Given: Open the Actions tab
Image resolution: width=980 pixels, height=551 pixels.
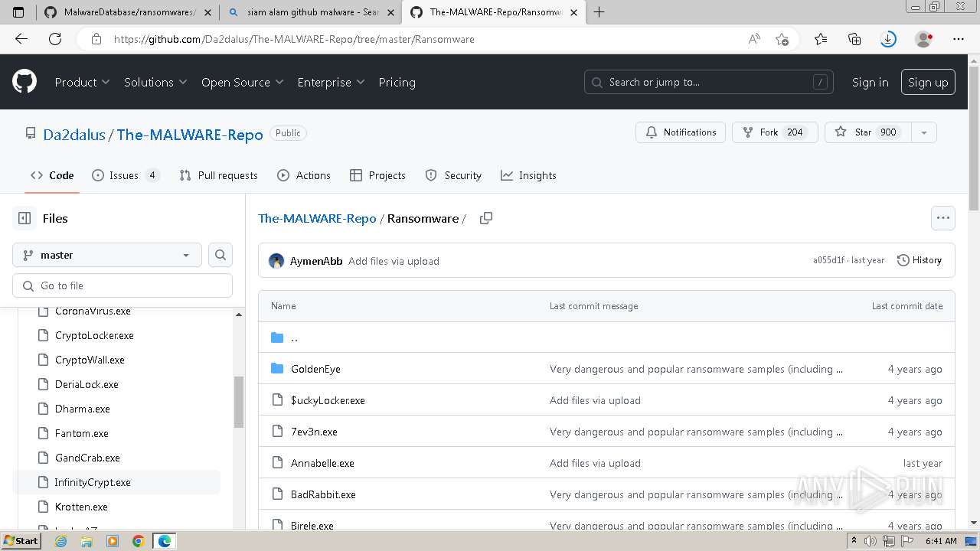Looking at the screenshot, I should [304, 175].
